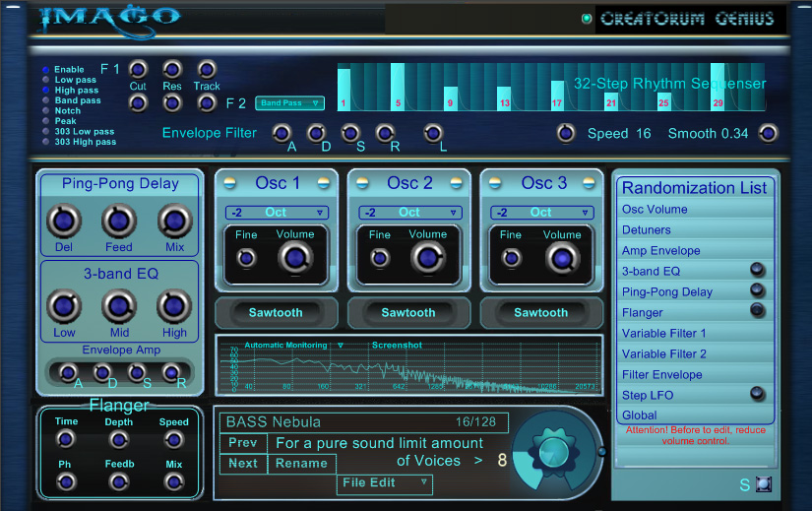Select High pass filter type
Image resolution: width=812 pixels, height=511 pixels.
46,91
